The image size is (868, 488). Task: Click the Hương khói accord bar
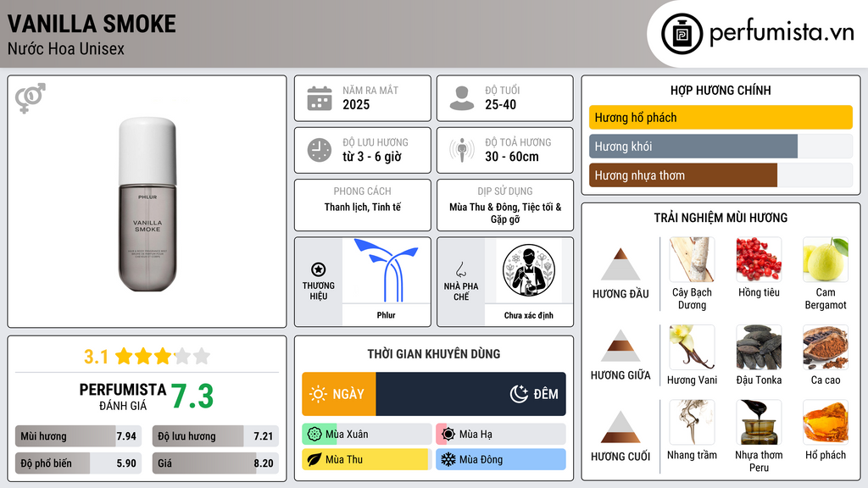click(x=721, y=146)
